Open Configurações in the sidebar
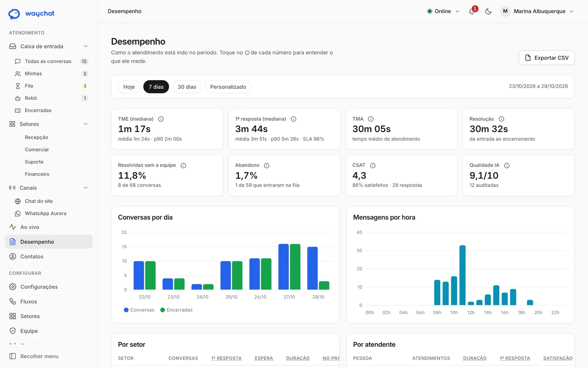The width and height of the screenshot is (588, 368). (x=49, y=287)
